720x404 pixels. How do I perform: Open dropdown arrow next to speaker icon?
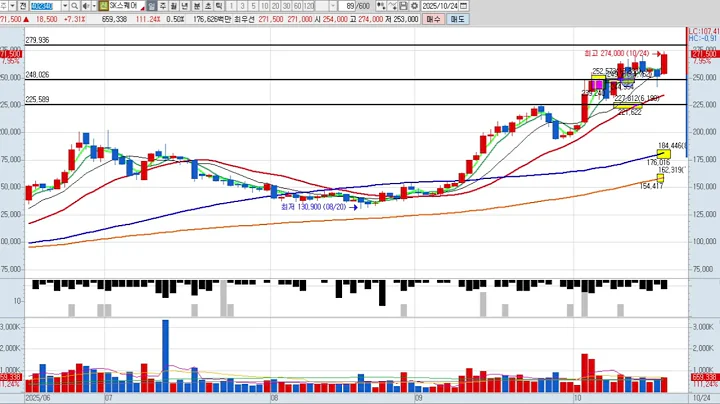[x=94, y=6]
